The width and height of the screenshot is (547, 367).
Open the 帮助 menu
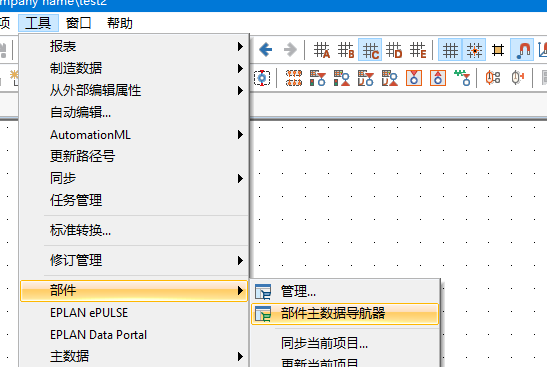click(120, 23)
